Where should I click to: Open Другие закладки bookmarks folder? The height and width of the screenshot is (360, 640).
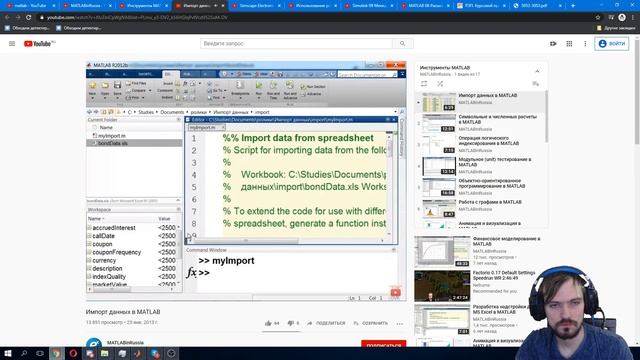[x=616, y=28]
